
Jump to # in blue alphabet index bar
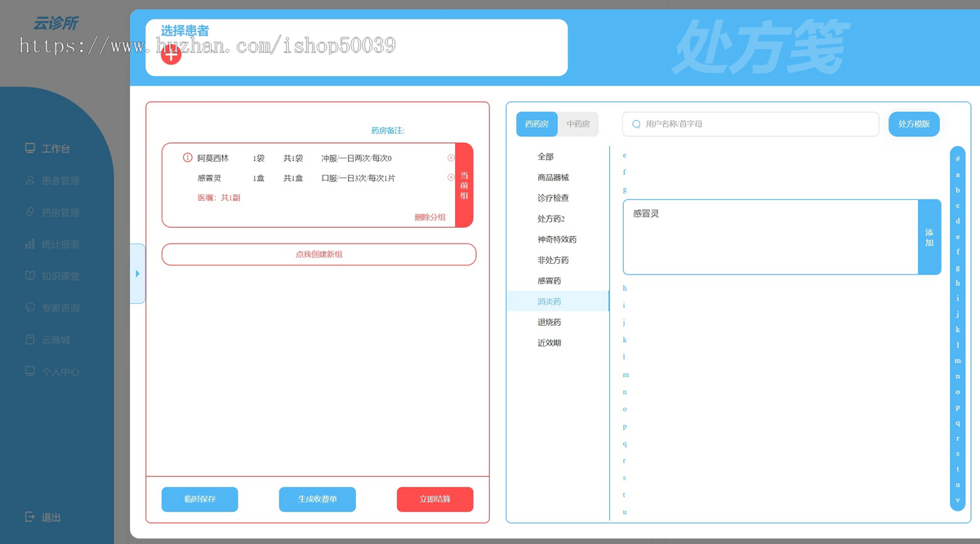(958, 159)
